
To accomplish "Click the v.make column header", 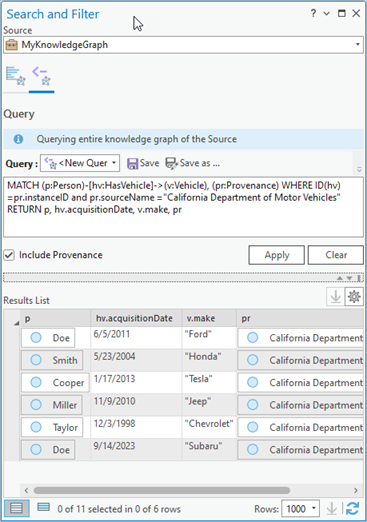I will 209,318.
